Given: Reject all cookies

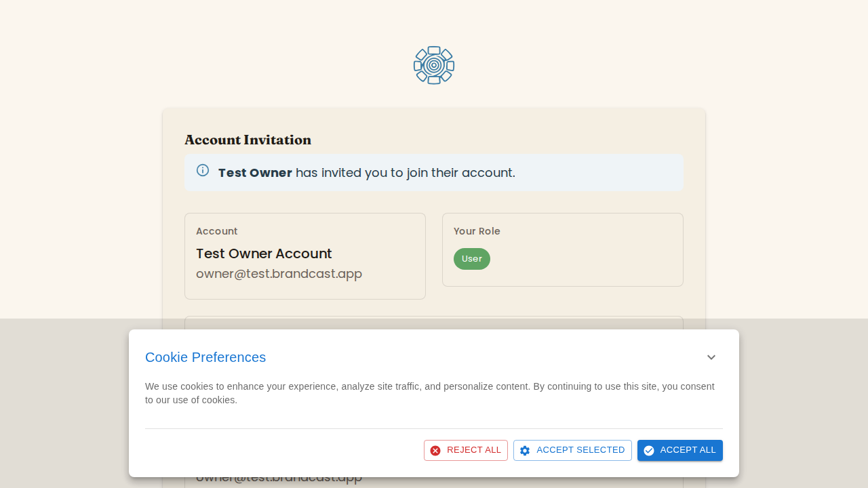Looking at the screenshot, I should tap(466, 450).
